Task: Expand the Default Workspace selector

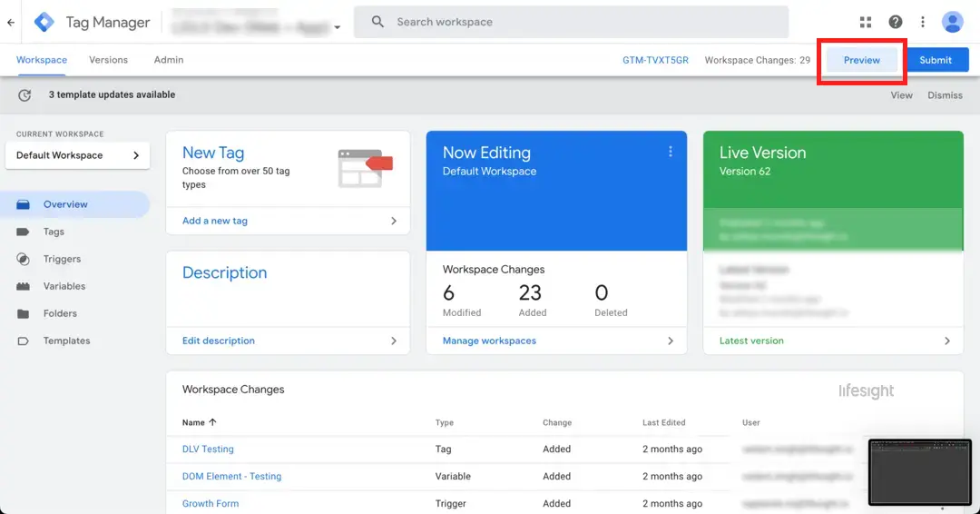Action: click(x=77, y=155)
